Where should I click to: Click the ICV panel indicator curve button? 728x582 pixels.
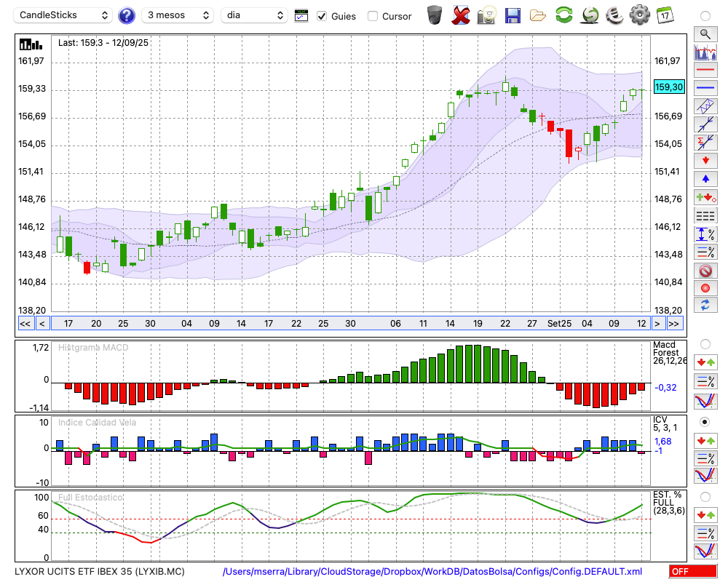click(x=705, y=476)
